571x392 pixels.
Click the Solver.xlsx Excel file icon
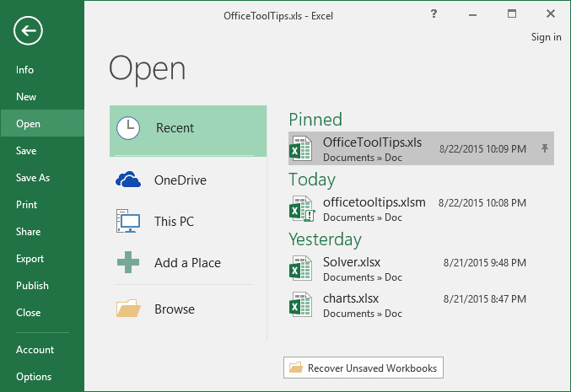300,268
